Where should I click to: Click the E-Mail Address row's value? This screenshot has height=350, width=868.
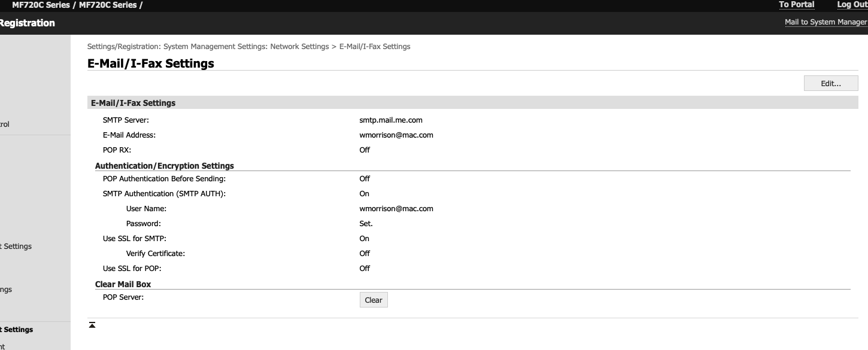click(396, 135)
